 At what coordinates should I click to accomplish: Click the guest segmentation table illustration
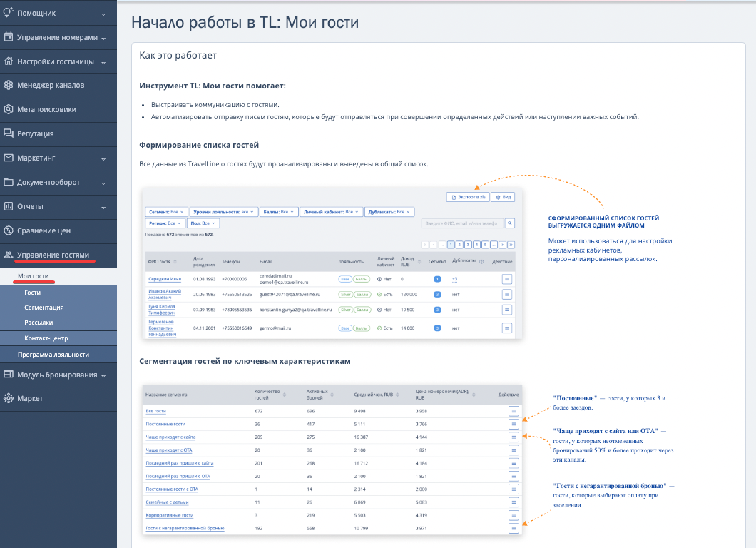pos(332,460)
